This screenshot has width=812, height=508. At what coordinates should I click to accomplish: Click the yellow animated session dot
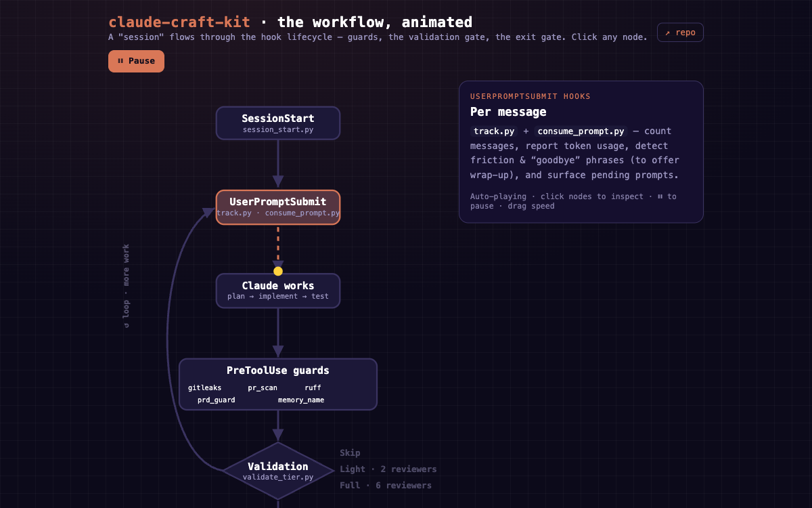[278, 271]
